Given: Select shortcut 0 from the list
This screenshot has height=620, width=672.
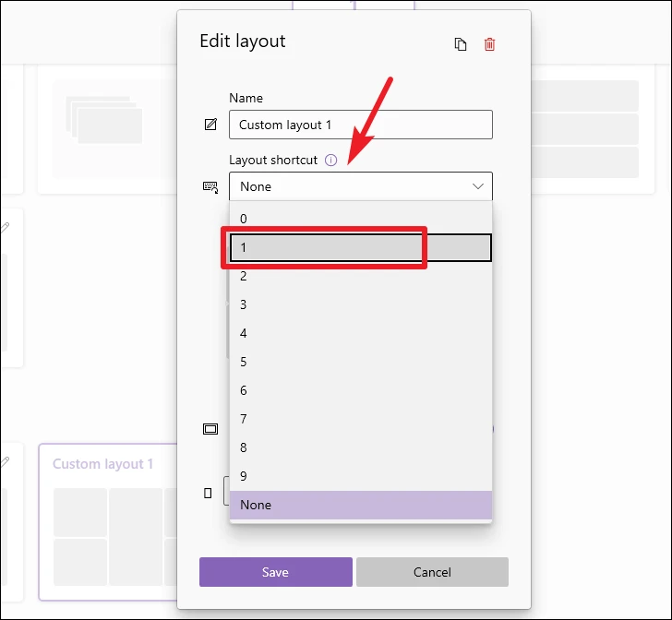Looking at the screenshot, I should [x=360, y=219].
